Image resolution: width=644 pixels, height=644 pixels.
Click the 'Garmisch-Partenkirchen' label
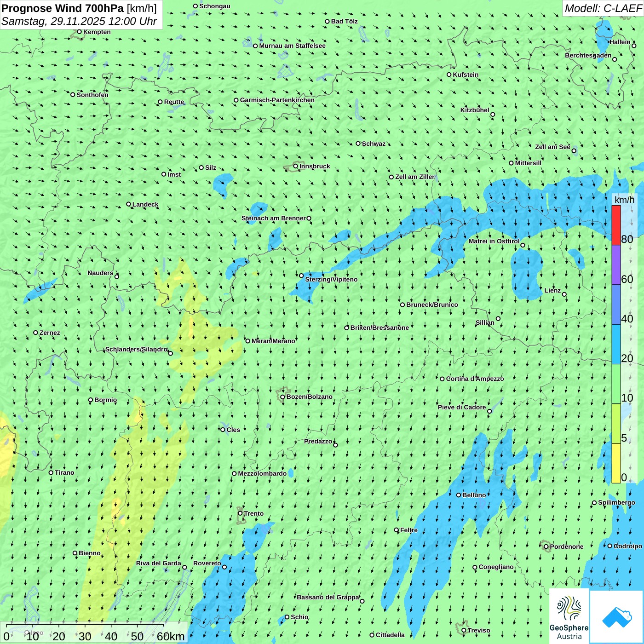click(x=277, y=100)
